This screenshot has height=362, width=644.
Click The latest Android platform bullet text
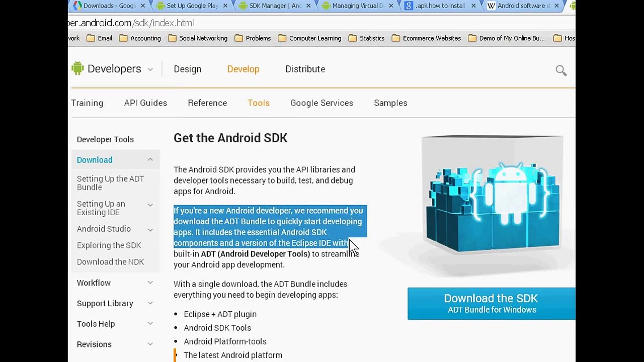tap(233, 355)
